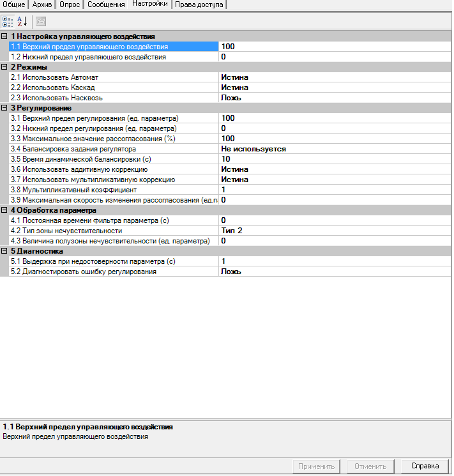This screenshot has height=476, width=454.
Task: Switch to Categorized view in property grid
Action: pos(8,22)
